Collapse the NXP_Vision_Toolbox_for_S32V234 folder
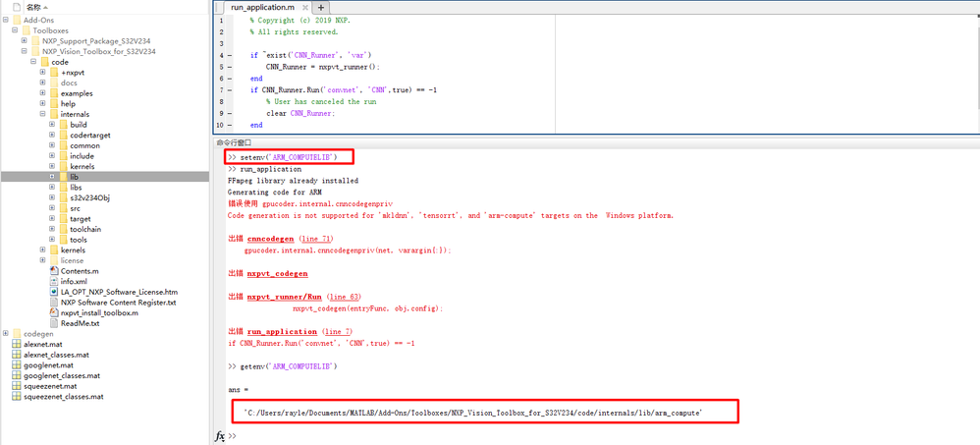Image resolution: width=980 pixels, height=445 pixels. 24,51
